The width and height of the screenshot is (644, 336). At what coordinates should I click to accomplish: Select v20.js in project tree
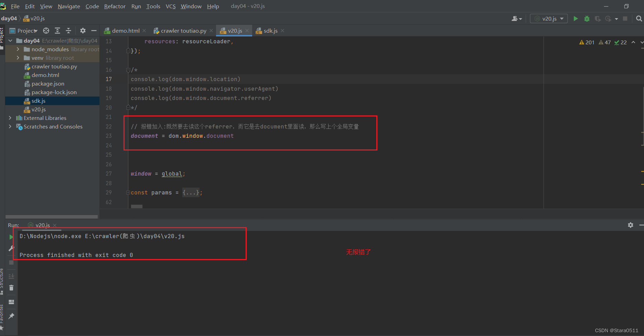tap(39, 109)
